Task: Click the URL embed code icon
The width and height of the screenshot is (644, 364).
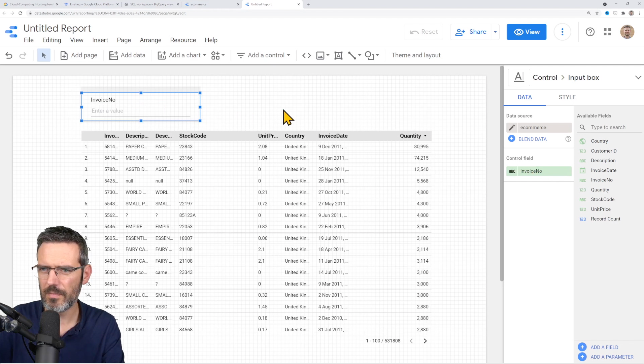Action: tap(306, 55)
